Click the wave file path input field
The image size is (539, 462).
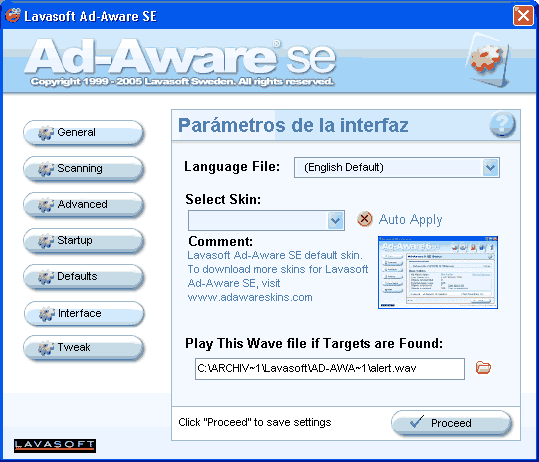[330, 369]
